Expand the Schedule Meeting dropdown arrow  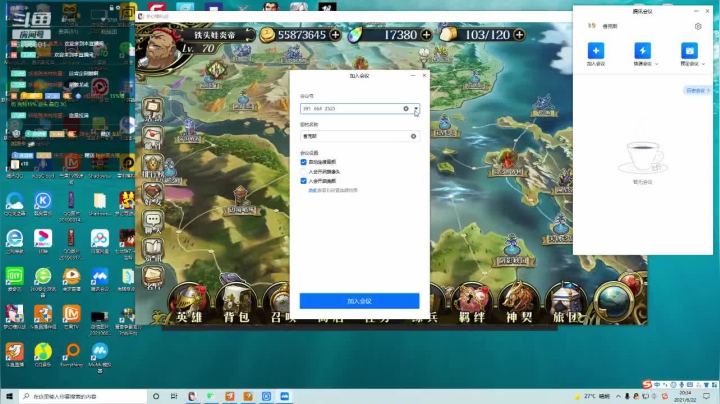703,64
